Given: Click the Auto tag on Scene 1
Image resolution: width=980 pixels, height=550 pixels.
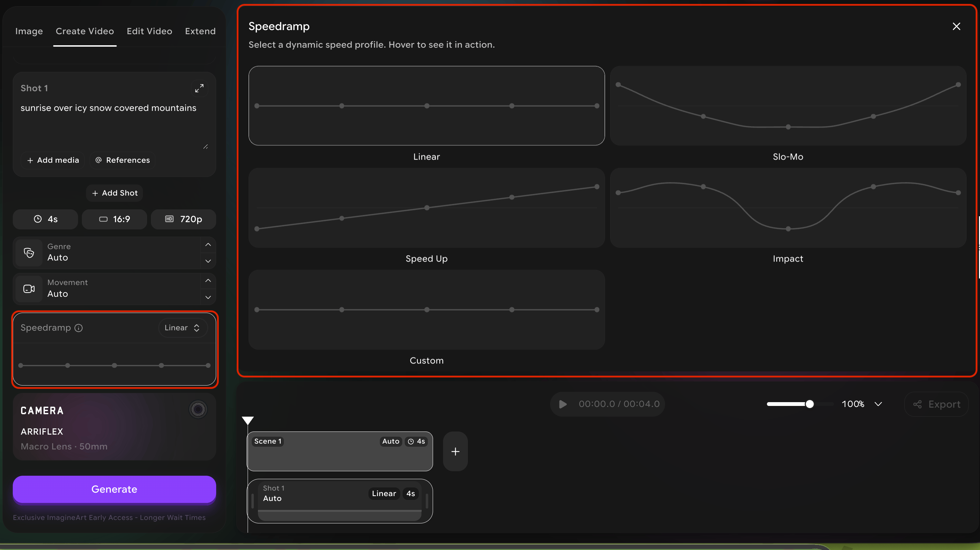Looking at the screenshot, I should pos(391,442).
